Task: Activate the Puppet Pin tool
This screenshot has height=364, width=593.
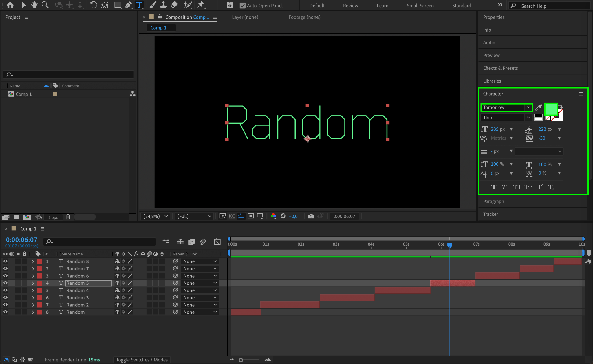Action: (200, 5)
